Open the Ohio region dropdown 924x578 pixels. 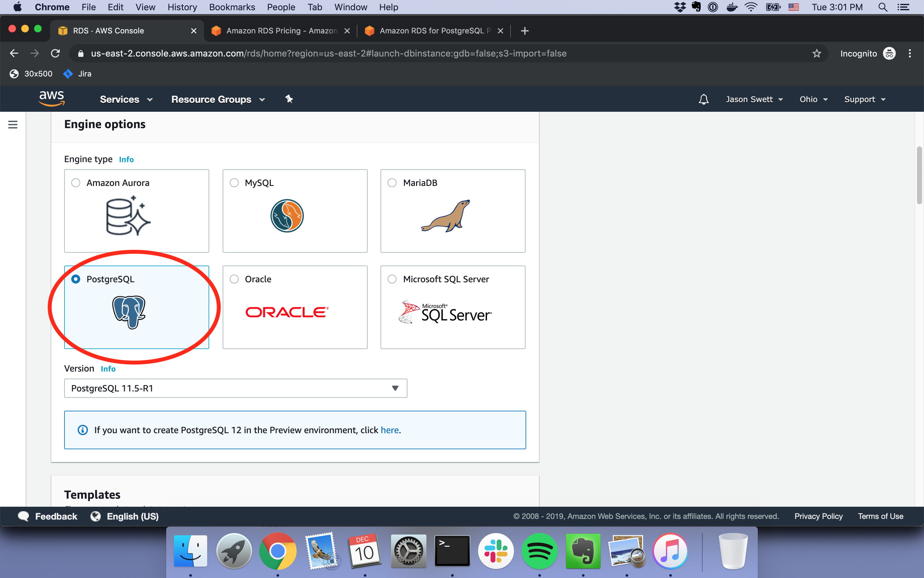(x=814, y=100)
